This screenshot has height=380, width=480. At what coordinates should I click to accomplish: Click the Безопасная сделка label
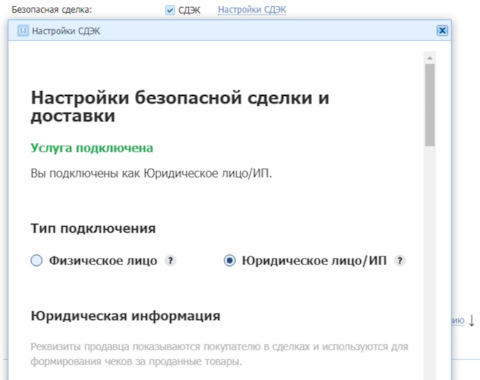pos(52,10)
